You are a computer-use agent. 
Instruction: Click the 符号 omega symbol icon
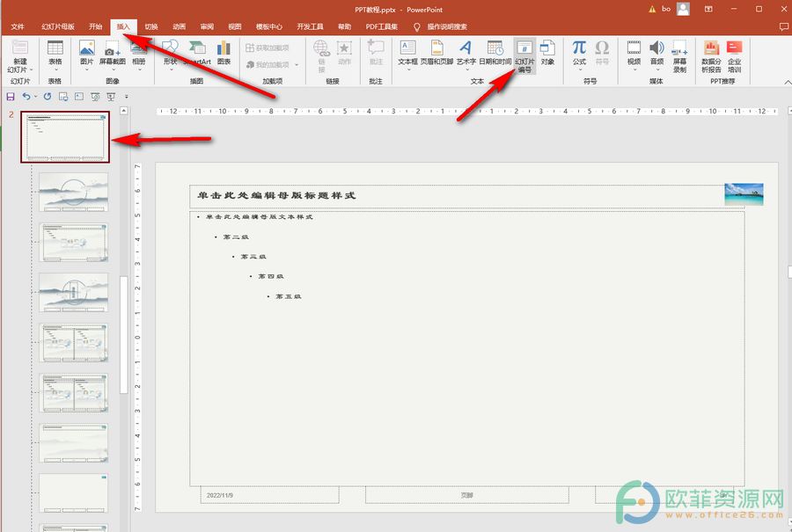(x=602, y=53)
